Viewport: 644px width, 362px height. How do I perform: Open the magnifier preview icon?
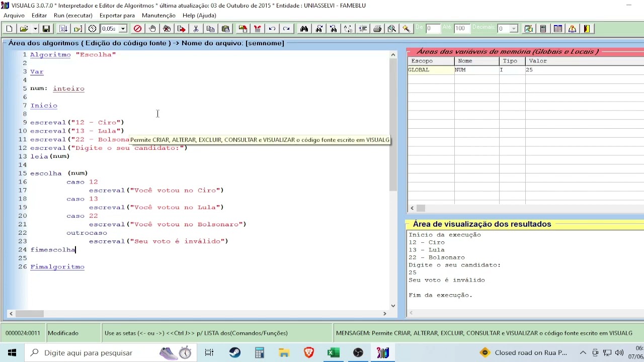point(392,29)
